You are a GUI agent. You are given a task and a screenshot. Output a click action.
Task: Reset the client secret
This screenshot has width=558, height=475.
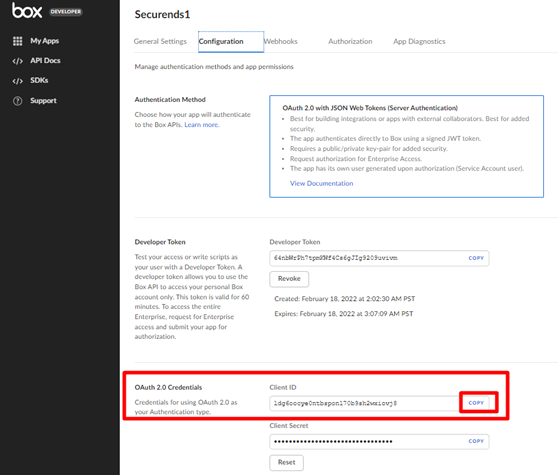tap(286, 462)
